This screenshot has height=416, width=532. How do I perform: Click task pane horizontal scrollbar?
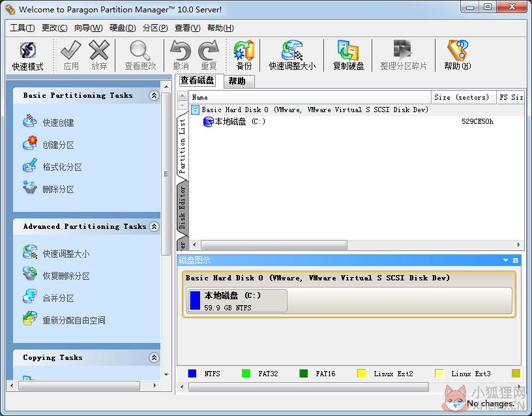click(x=79, y=385)
